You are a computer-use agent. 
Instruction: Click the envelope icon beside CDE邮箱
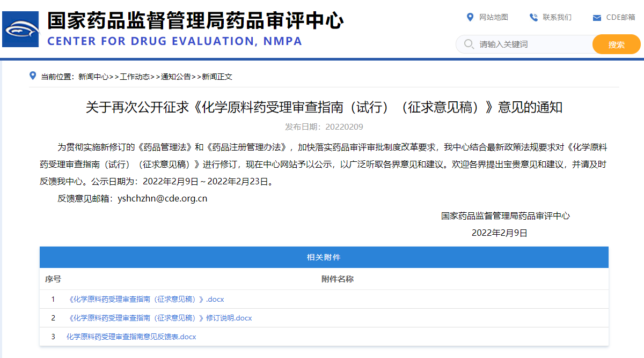point(597,18)
